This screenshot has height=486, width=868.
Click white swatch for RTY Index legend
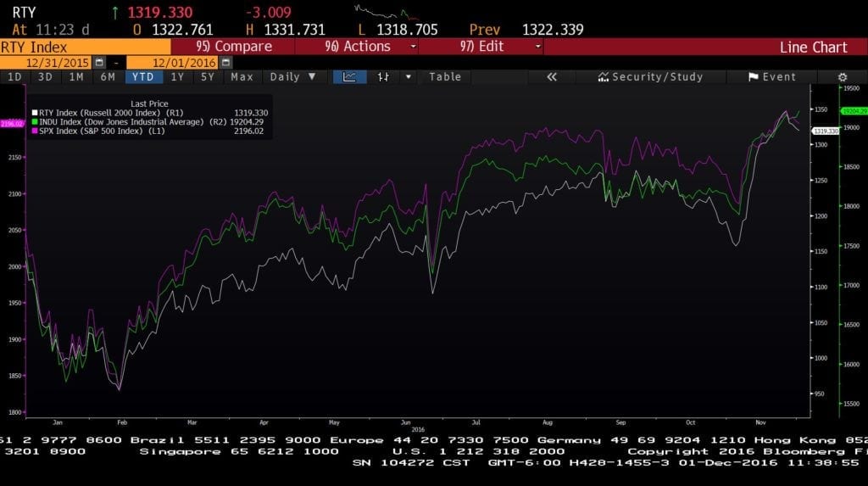[x=35, y=113]
